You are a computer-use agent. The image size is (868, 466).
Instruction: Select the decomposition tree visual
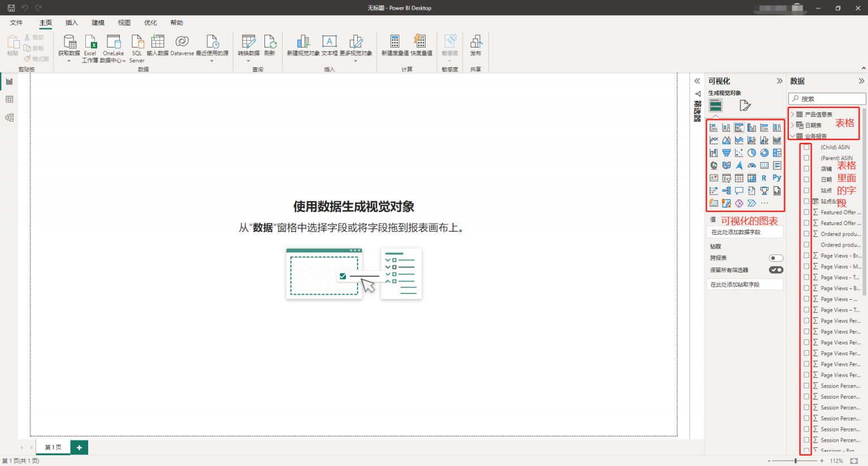[726, 191]
